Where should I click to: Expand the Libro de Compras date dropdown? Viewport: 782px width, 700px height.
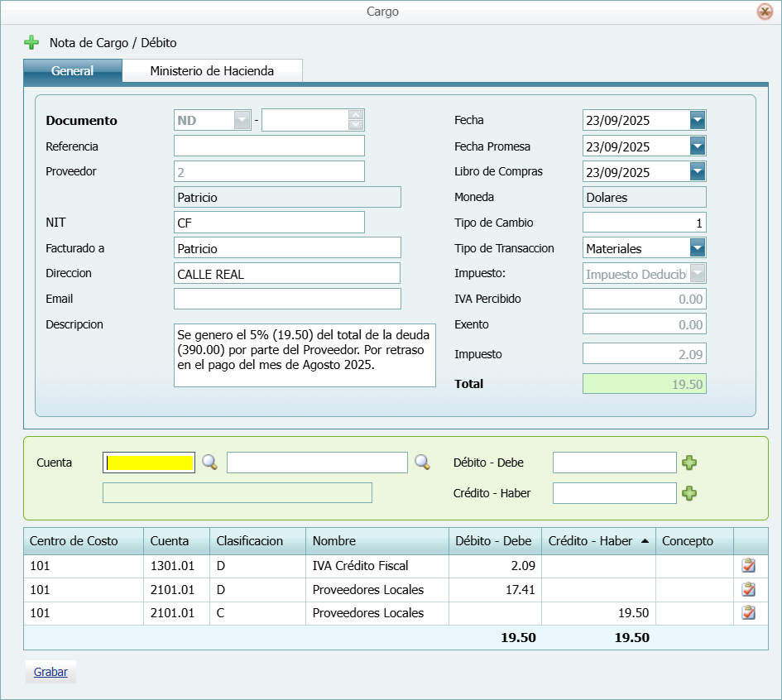(x=698, y=172)
